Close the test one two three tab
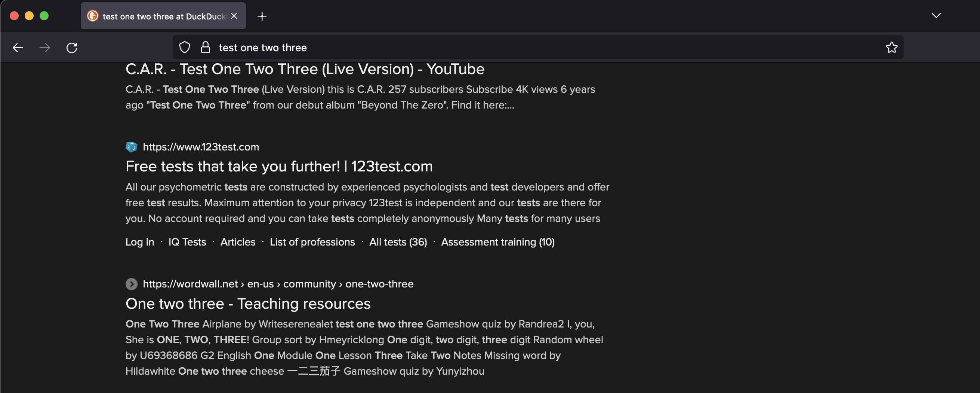Viewport: 980px width, 393px height. [234, 16]
